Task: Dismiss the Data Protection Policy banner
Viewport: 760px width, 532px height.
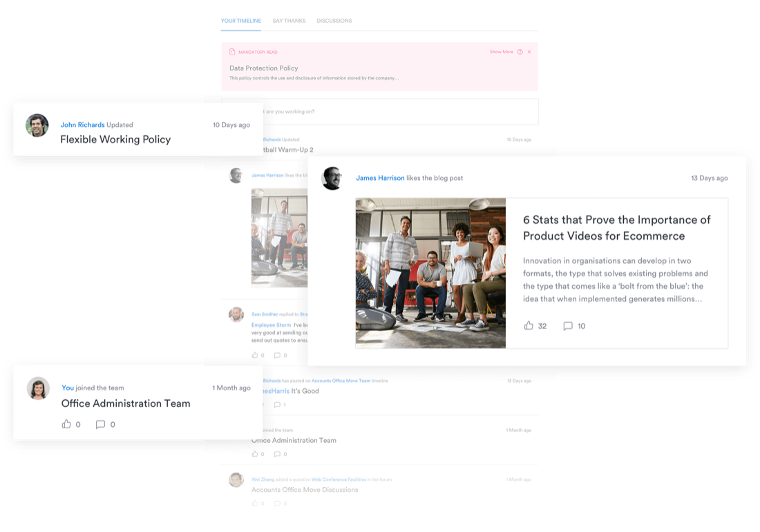Action: [529, 52]
